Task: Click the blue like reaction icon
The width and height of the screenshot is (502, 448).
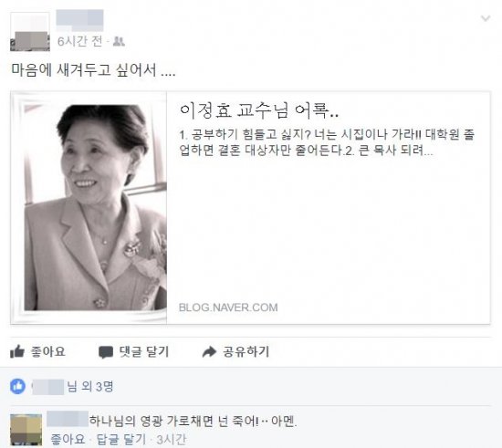Action: [x=17, y=386]
